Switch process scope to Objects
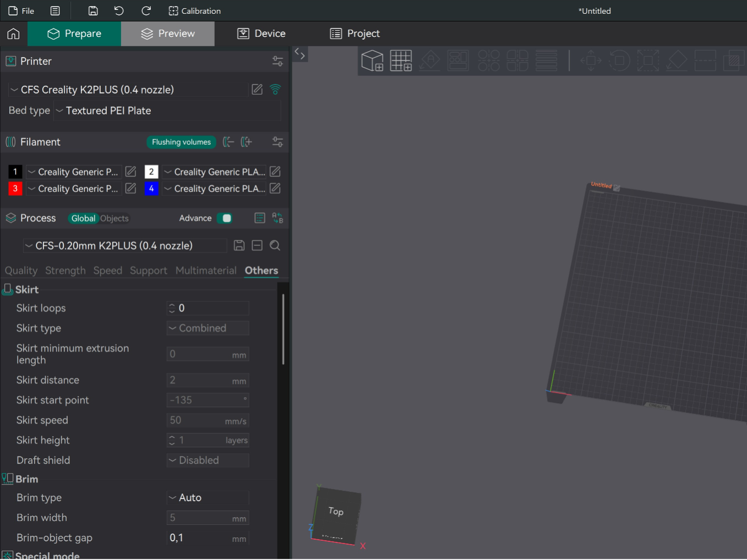Viewport: 747px width, 560px height. (114, 218)
